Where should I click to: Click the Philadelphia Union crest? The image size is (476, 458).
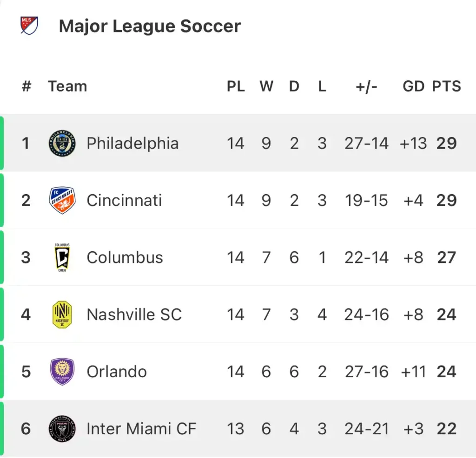(x=62, y=143)
